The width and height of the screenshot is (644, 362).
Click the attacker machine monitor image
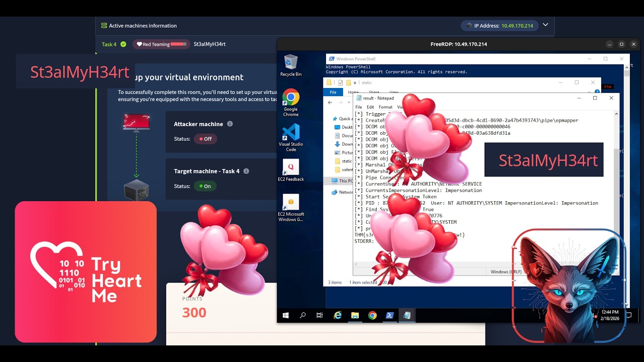[x=136, y=122]
